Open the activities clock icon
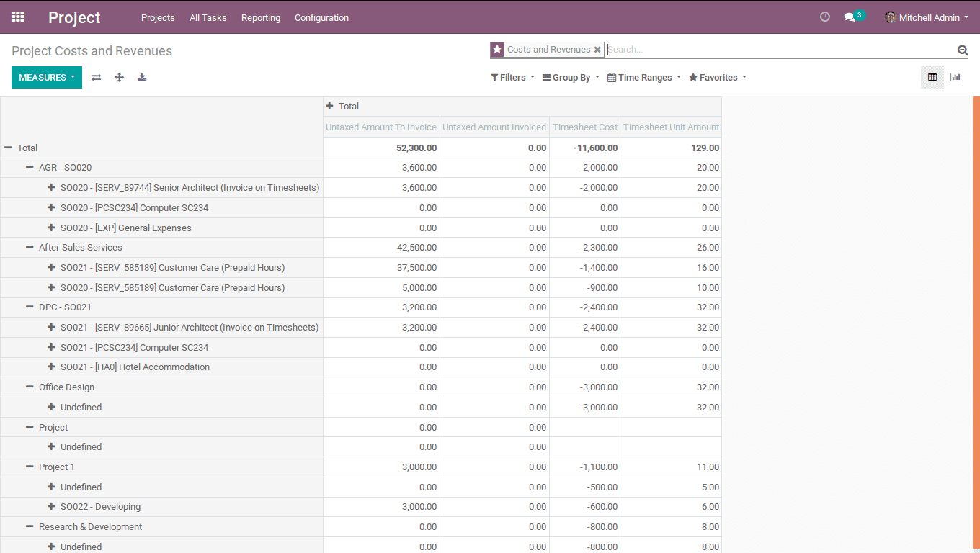The height and width of the screenshot is (553, 980). point(825,17)
